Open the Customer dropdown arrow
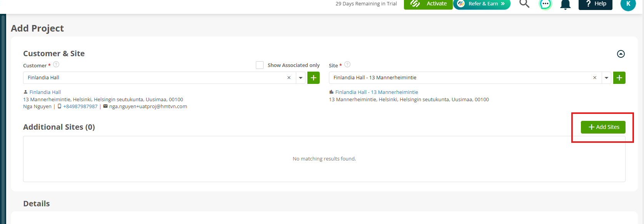 pyautogui.click(x=301, y=78)
